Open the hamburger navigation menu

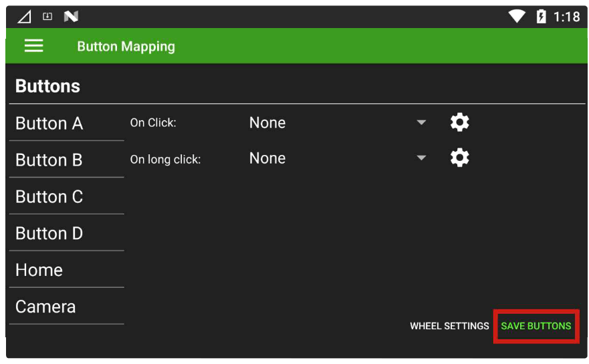point(33,45)
